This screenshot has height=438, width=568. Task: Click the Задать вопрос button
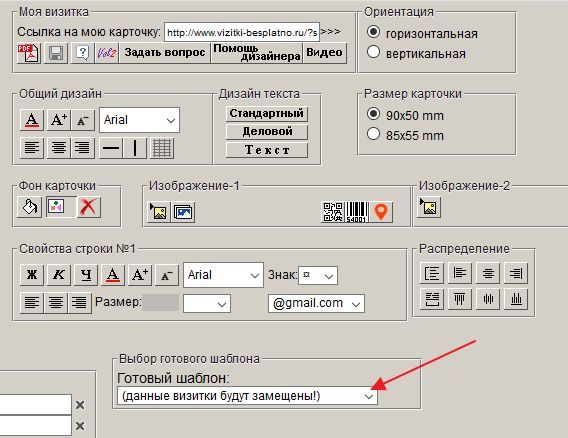point(165,53)
